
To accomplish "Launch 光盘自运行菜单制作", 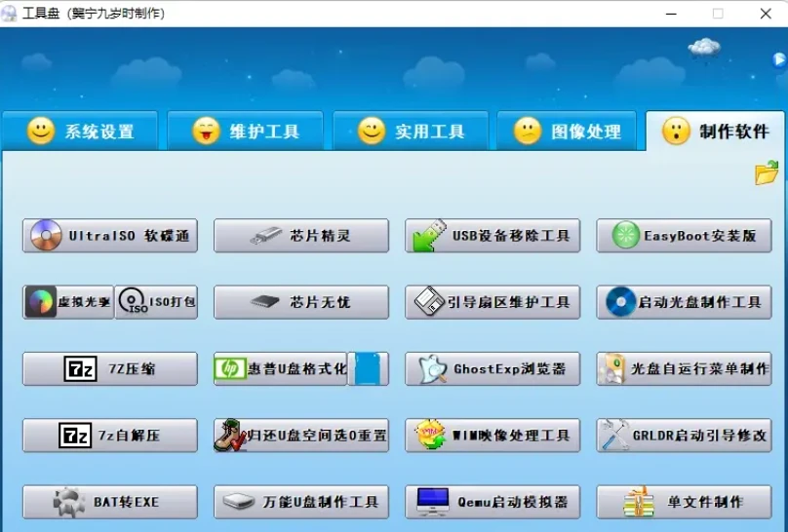I will (x=684, y=369).
